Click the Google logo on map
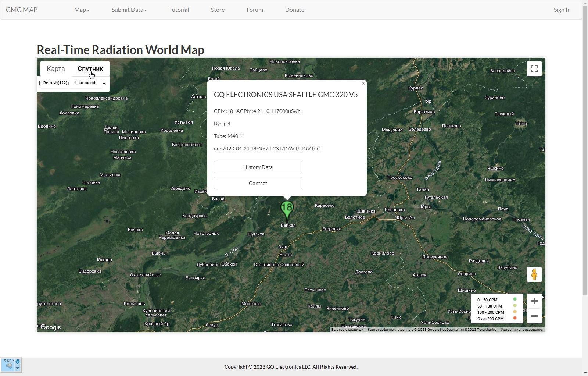 coord(51,327)
